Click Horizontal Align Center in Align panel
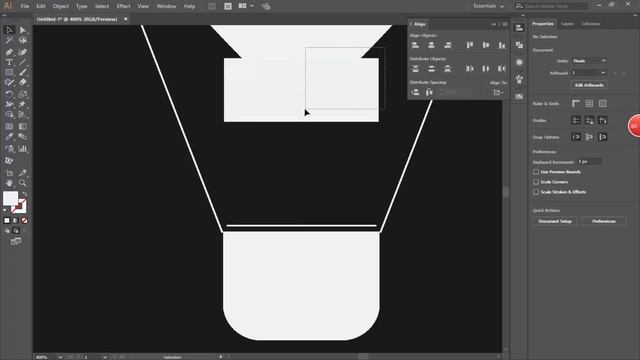Image resolution: width=640 pixels, height=360 pixels. [431, 45]
